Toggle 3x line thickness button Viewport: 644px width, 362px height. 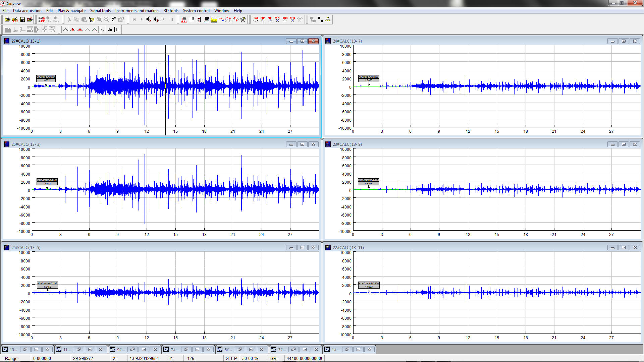tap(117, 29)
